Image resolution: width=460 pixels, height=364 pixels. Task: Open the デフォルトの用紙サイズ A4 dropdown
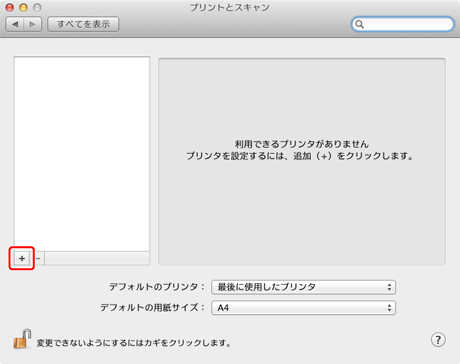[303, 308]
